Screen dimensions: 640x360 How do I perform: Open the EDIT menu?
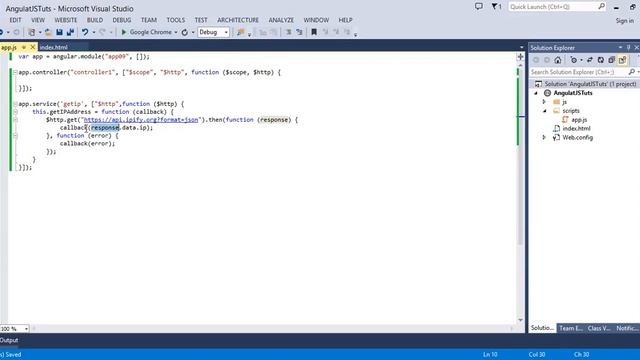16,20
